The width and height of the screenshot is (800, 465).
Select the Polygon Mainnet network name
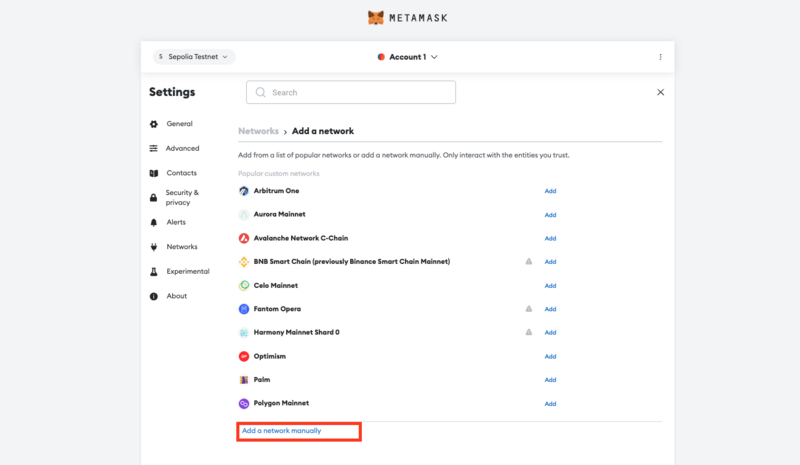coord(281,403)
